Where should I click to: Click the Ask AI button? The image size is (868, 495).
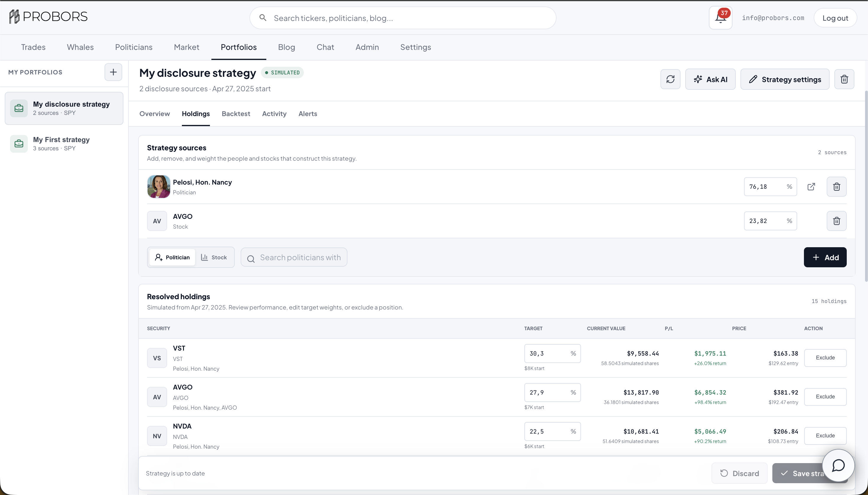tap(710, 79)
